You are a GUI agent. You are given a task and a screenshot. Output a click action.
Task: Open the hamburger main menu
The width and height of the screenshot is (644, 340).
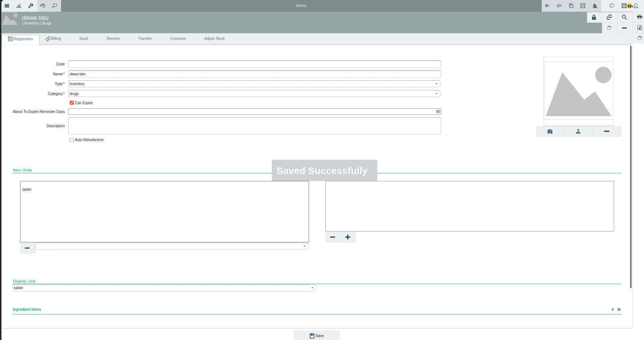pyautogui.click(x=7, y=6)
